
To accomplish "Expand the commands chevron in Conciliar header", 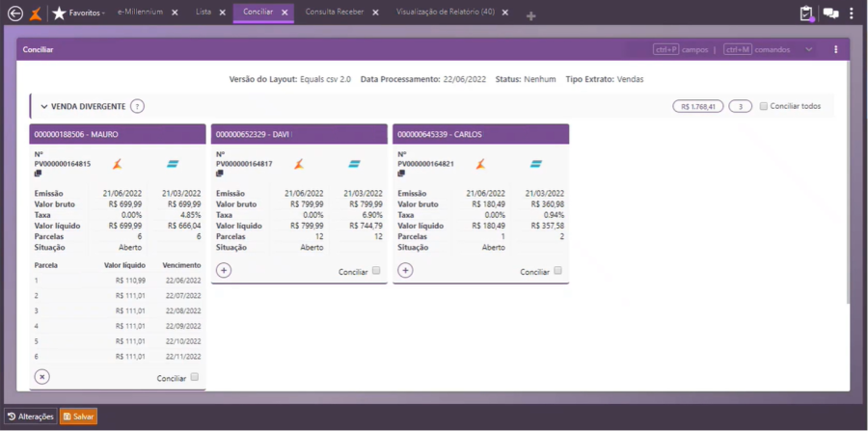I will point(809,49).
